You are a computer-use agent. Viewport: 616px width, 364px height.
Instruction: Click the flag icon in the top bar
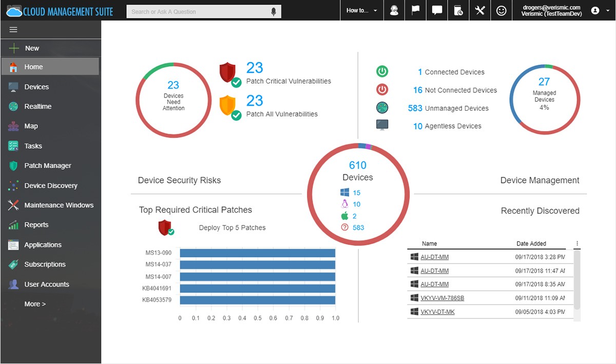(416, 10)
